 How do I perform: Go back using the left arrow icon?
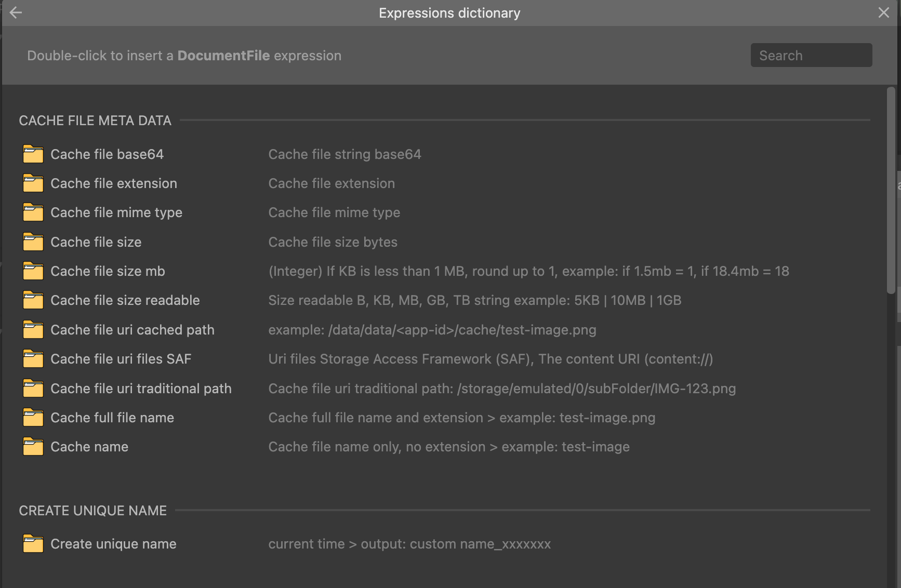(16, 12)
